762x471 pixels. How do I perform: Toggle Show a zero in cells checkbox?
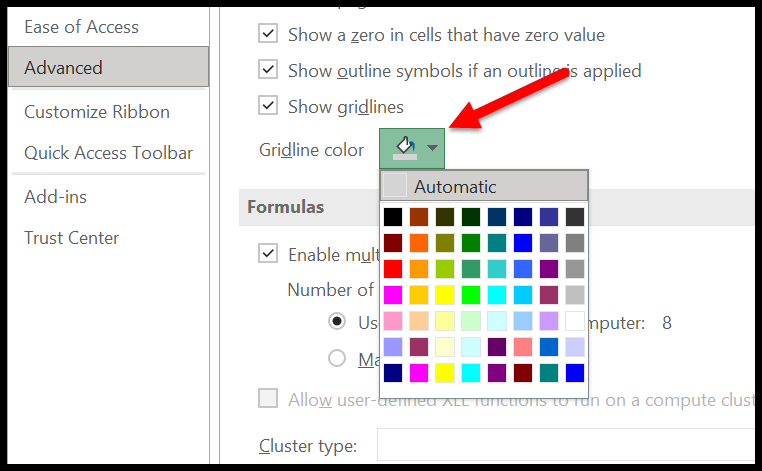tap(268, 34)
